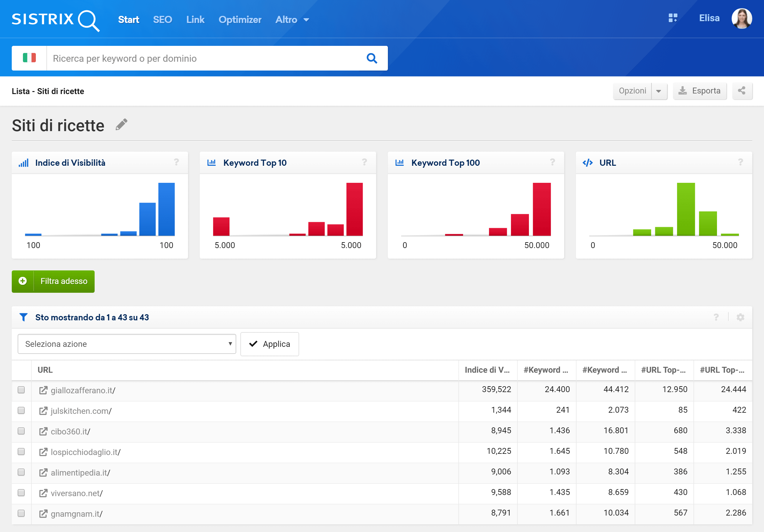
Task: Open the SEO module
Action: (x=162, y=20)
